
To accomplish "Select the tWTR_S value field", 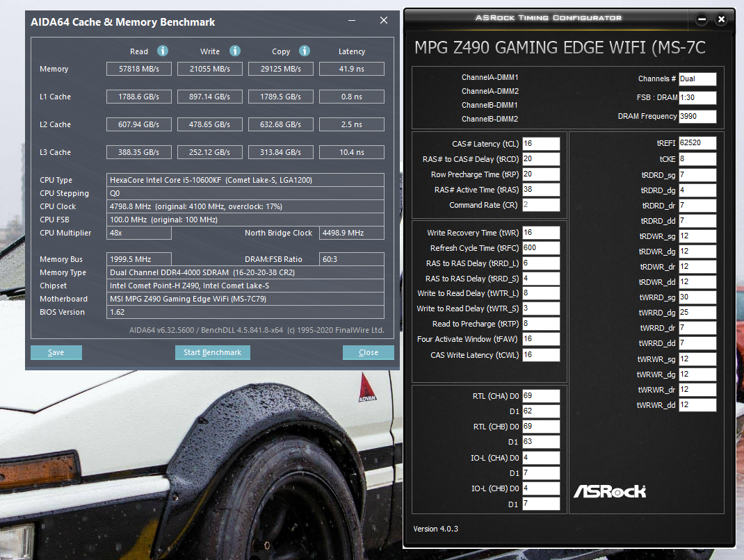I will tap(541, 308).
